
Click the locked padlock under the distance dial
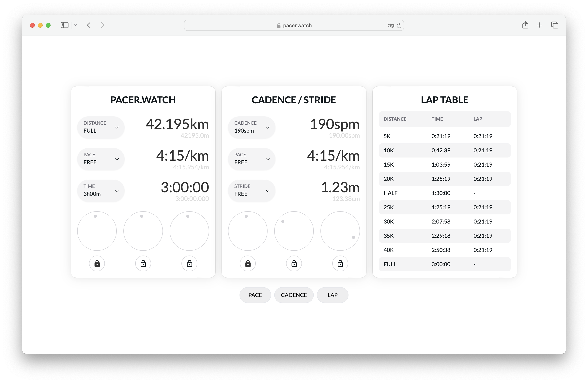click(x=97, y=264)
